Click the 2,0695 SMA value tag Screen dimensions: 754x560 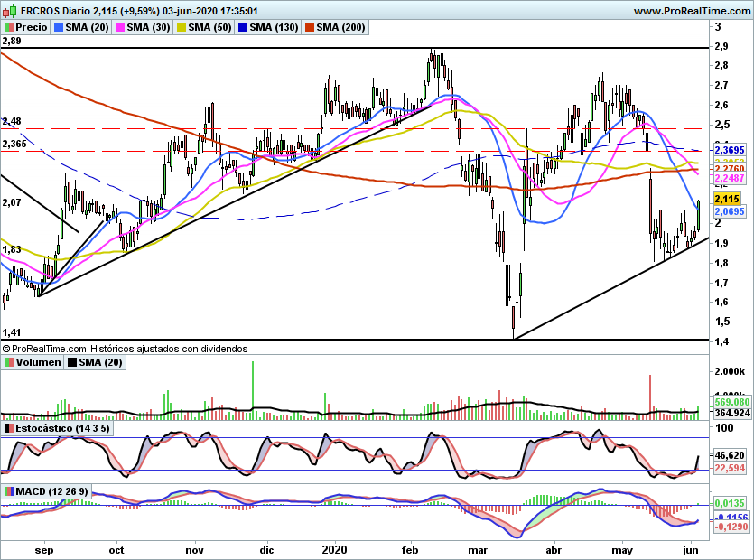click(x=730, y=211)
